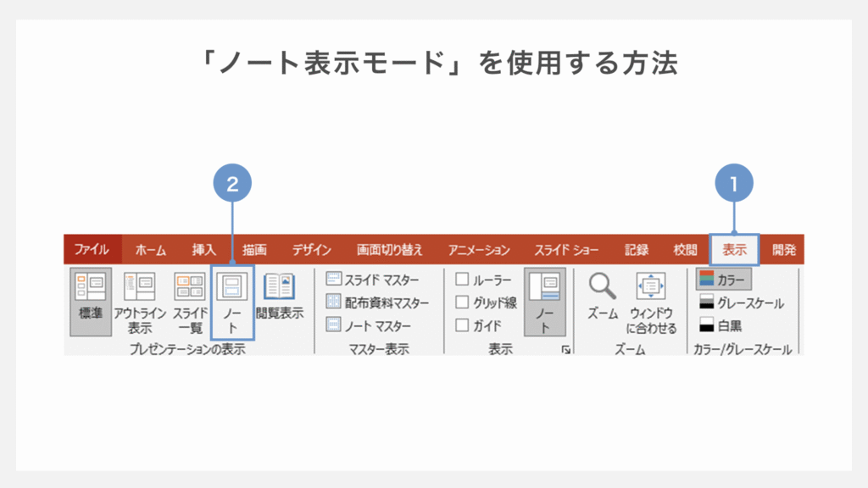
Task: Switch to 閲覧表示 reading view
Action: point(280,296)
